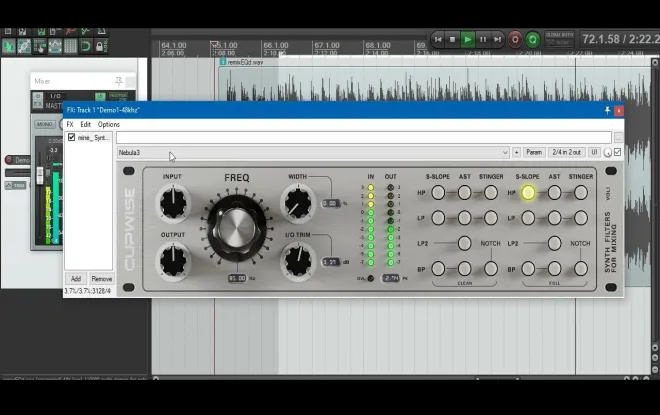
Task: Click the plus preset button
Action: [516, 152]
